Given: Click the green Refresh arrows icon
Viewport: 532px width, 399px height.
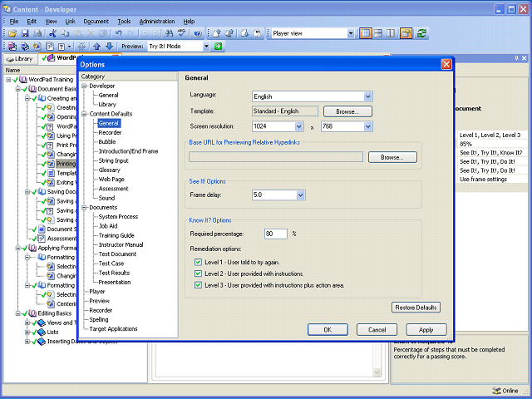Looking at the screenshot, I should (421, 33).
